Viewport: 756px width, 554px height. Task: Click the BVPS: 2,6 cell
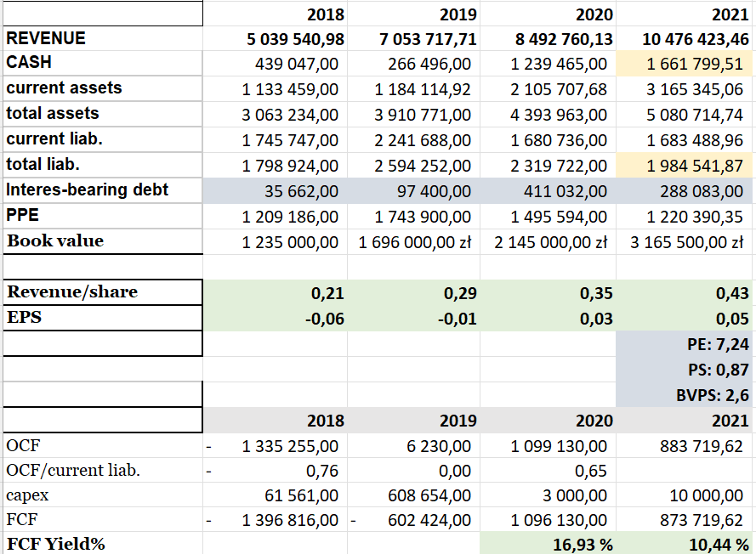pos(685,395)
